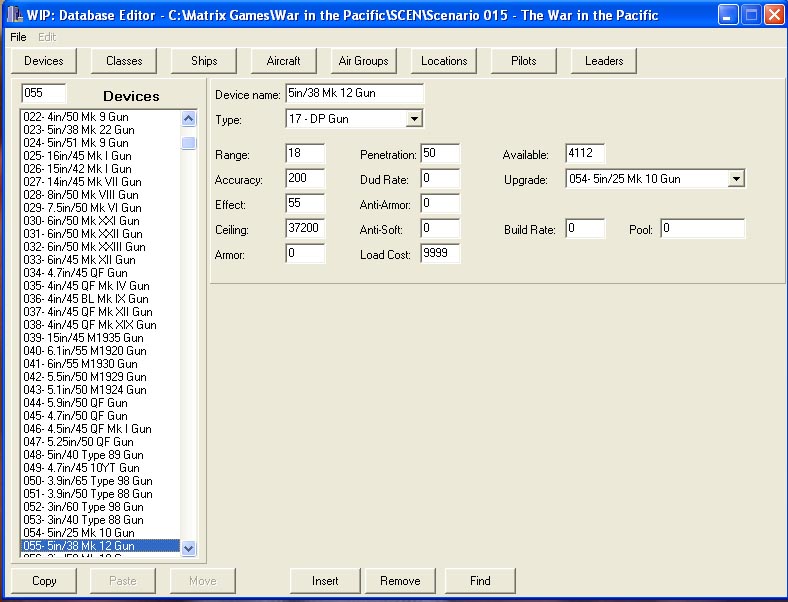The height and width of the screenshot is (602, 788).
Task: Expand the Upgrade dropdown list
Action: (x=736, y=179)
